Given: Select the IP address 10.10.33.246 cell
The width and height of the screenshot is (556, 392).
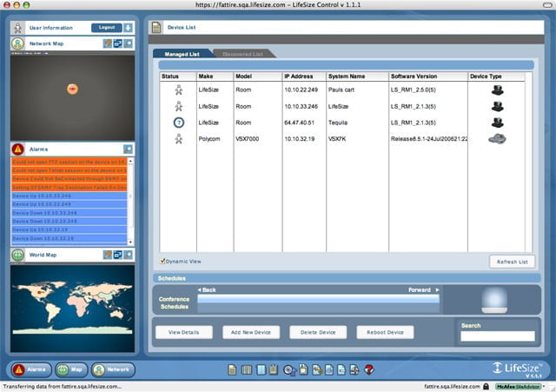Looking at the screenshot, I should 301,106.
